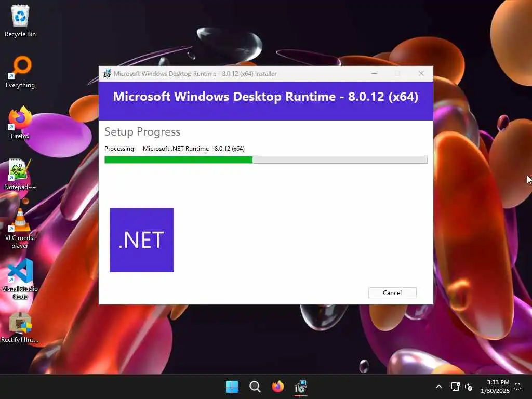
Task: Select the Visual Studio Code desktop shortcut
Action: [x=20, y=279]
